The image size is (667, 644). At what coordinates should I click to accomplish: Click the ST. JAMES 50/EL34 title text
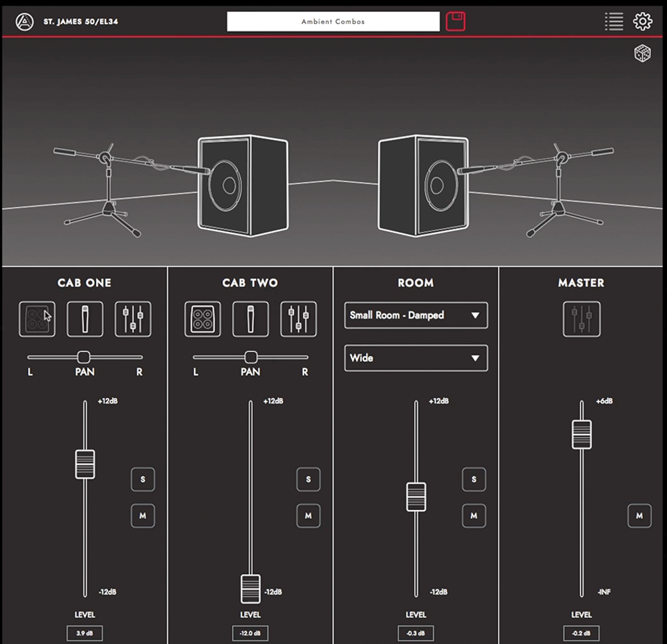coord(81,21)
